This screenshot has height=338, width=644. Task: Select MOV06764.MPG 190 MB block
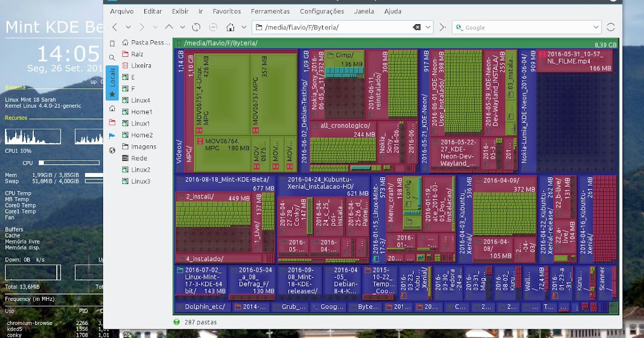tap(222, 154)
